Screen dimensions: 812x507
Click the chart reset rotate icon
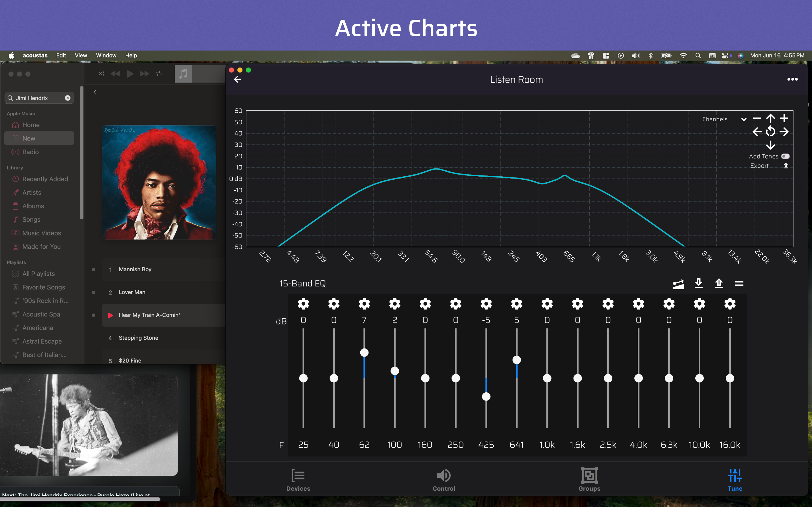[770, 132]
